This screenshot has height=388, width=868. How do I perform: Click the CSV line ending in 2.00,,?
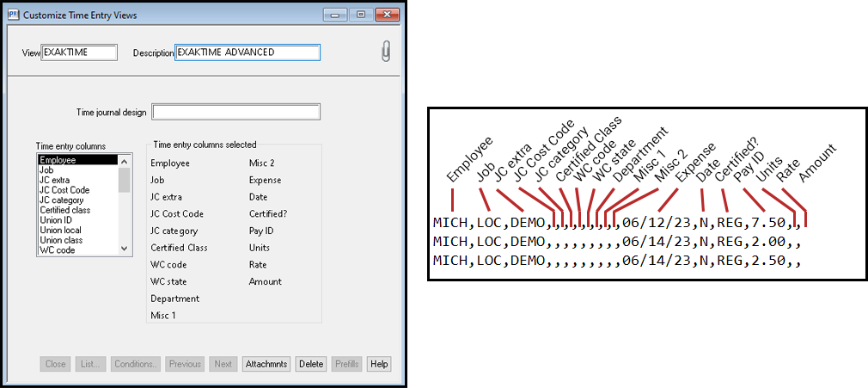point(617,242)
